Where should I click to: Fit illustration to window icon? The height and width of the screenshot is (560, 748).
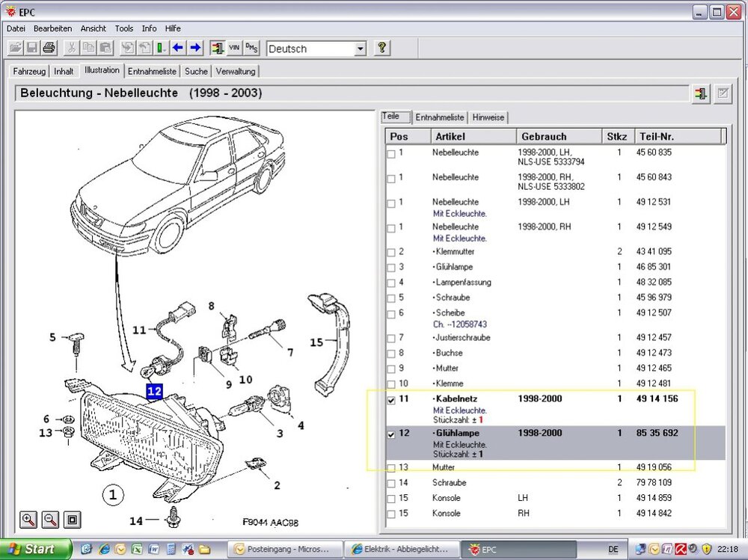73,520
